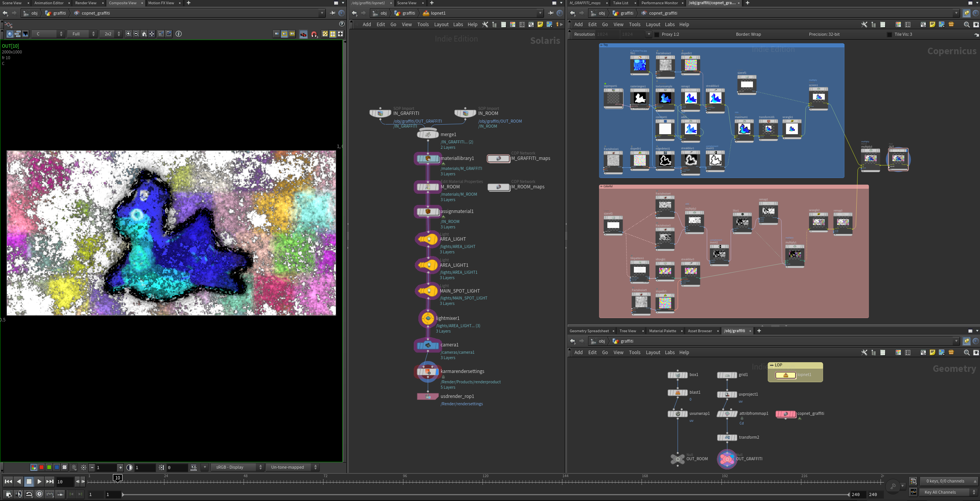This screenshot has width=980, height=501.
Task: Open the Full resolution dropdown in viewer
Action: click(x=81, y=34)
